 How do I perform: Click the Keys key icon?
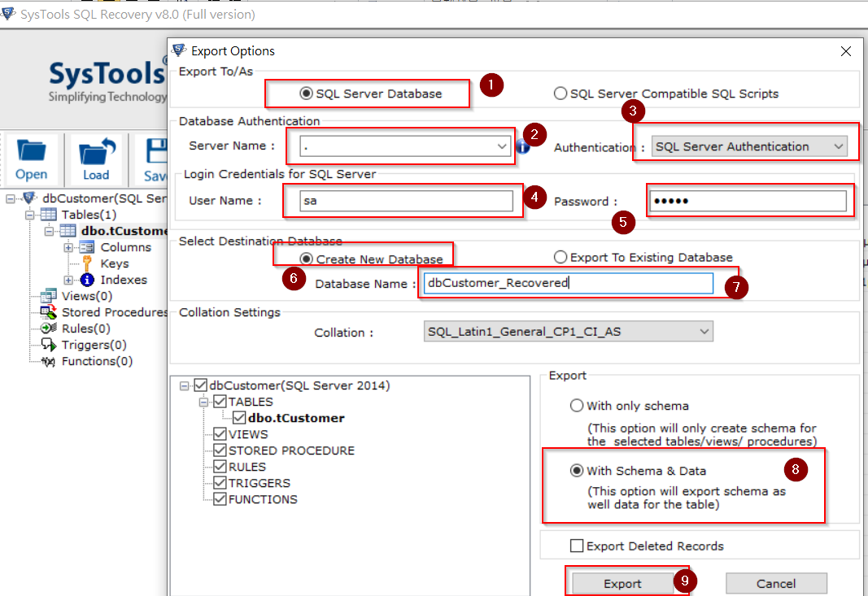[x=87, y=263]
